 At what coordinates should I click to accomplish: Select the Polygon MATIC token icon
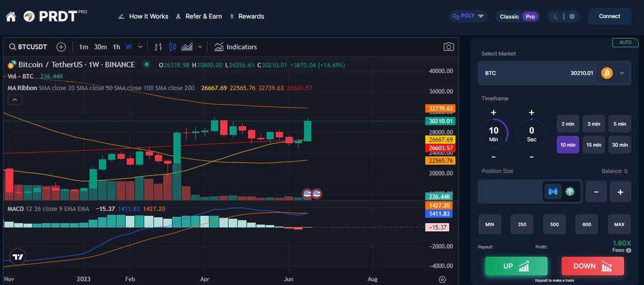click(553, 191)
